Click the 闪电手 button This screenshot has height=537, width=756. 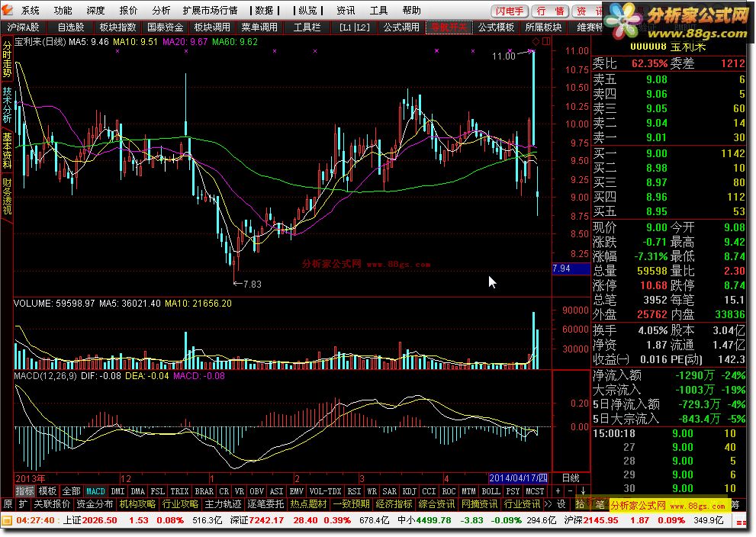click(510, 11)
